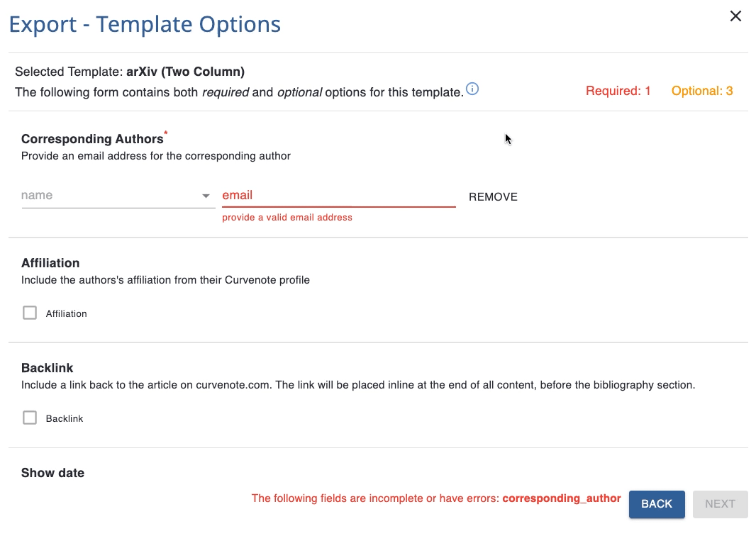Click 'corresponding_author' in the error message
756x536 pixels.
[x=562, y=498]
